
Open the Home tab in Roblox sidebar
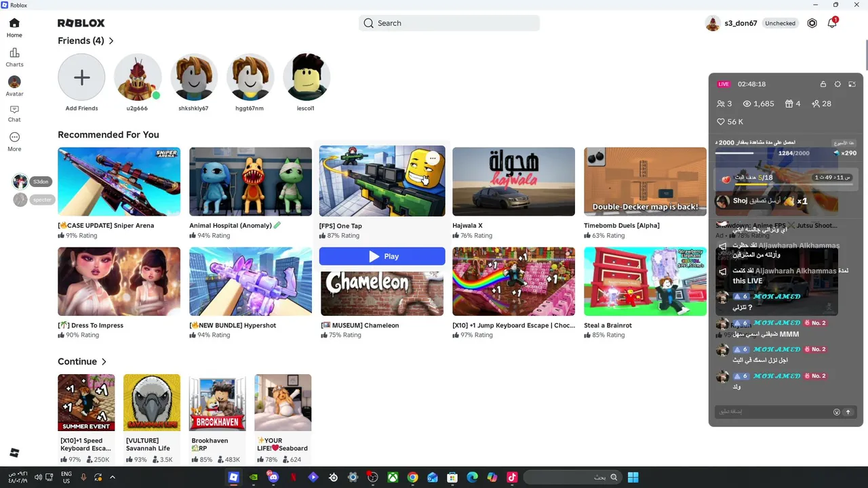(x=14, y=28)
